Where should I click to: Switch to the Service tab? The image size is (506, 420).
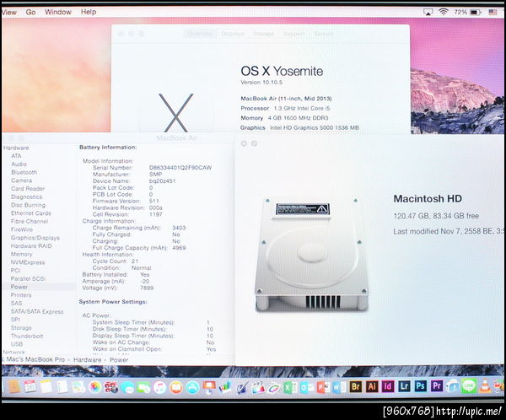(x=324, y=34)
